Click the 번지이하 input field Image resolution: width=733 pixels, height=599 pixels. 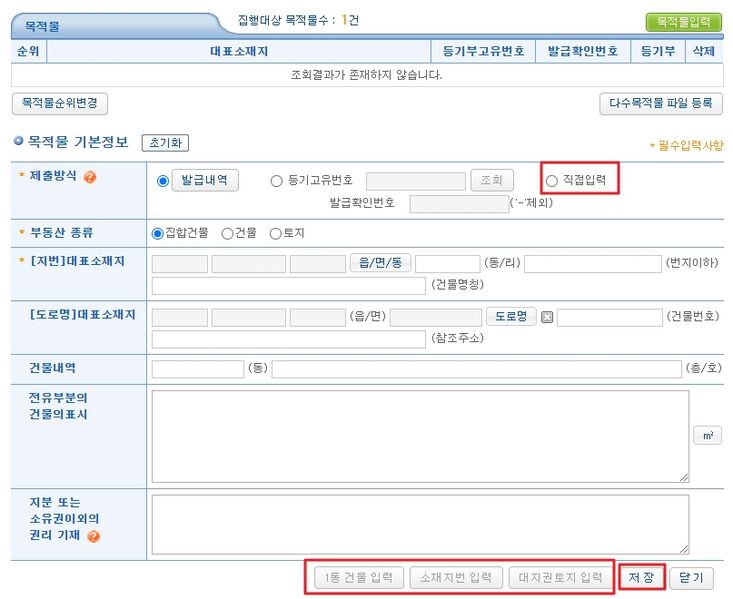click(593, 264)
